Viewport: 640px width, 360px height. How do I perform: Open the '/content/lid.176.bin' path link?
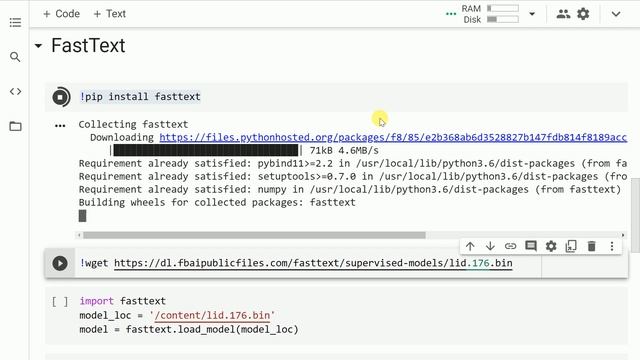pyautogui.click(x=212, y=316)
